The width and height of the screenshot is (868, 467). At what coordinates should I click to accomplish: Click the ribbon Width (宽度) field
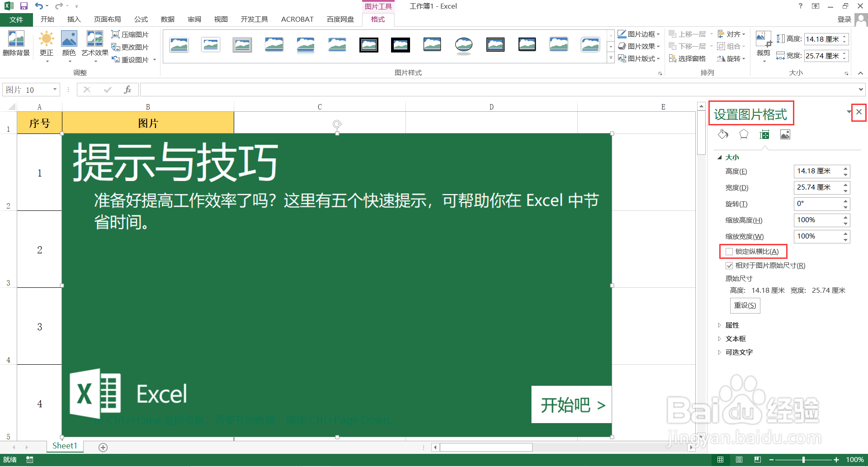coord(822,56)
